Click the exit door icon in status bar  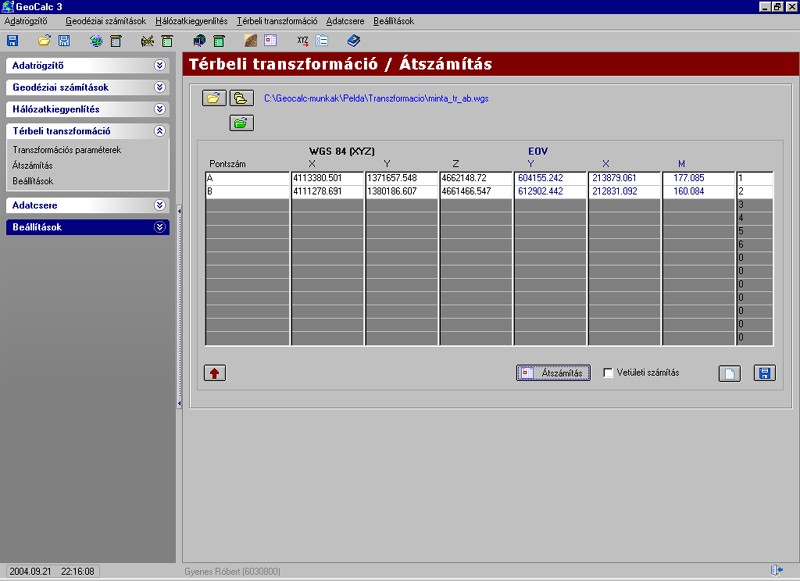point(776,570)
